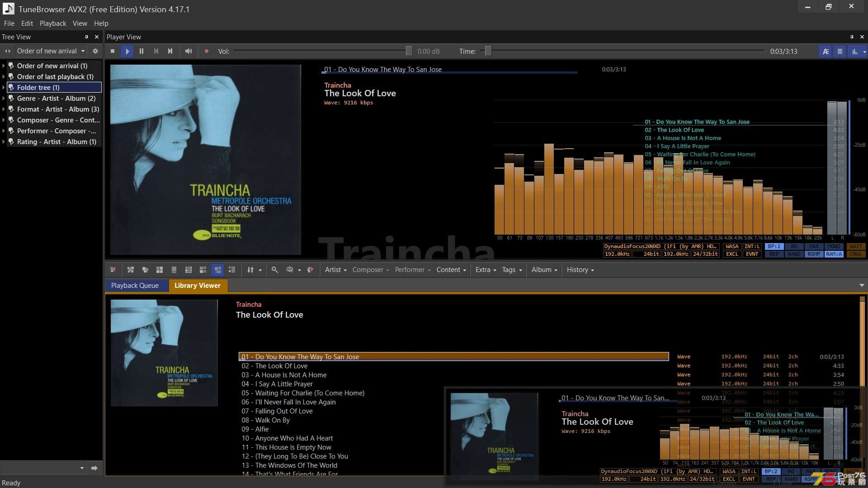Image resolution: width=868 pixels, height=488 pixels.
Task: Click the highlighted album-with-tracks view icon
Action: [x=217, y=270]
